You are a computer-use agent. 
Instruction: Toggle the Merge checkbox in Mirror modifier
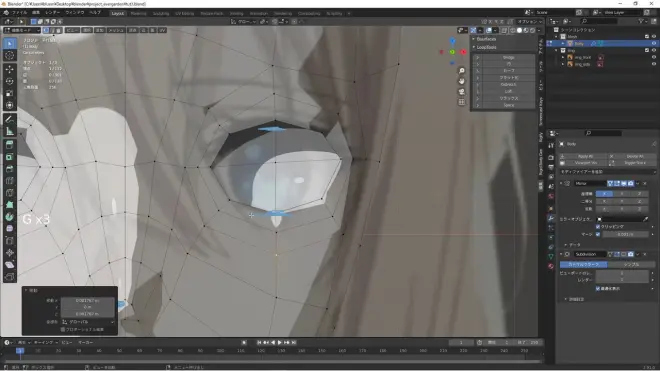598,234
